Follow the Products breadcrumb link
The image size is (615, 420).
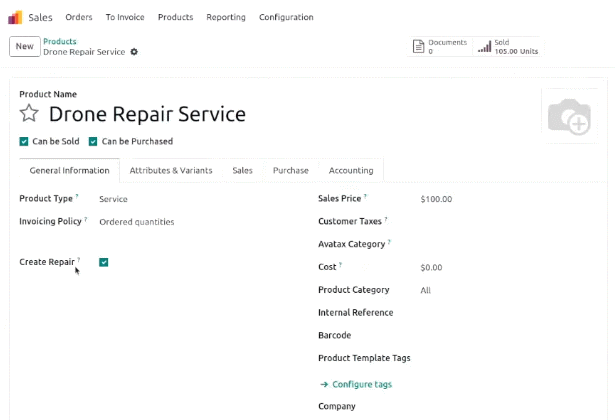[x=60, y=41]
